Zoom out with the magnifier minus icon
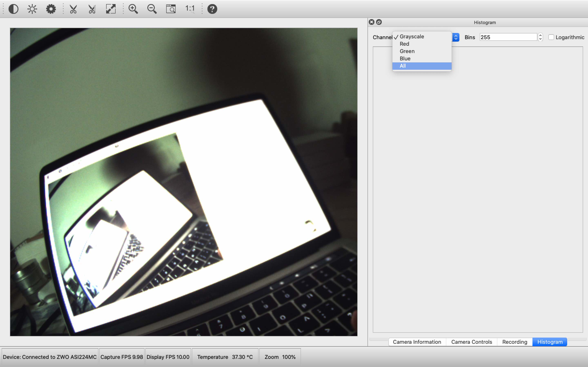Image resolution: width=588 pixels, height=367 pixels. click(x=152, y=9)
